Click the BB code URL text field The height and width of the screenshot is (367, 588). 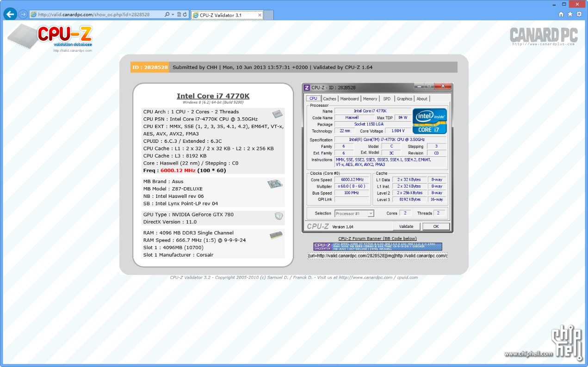coord(378,256)
